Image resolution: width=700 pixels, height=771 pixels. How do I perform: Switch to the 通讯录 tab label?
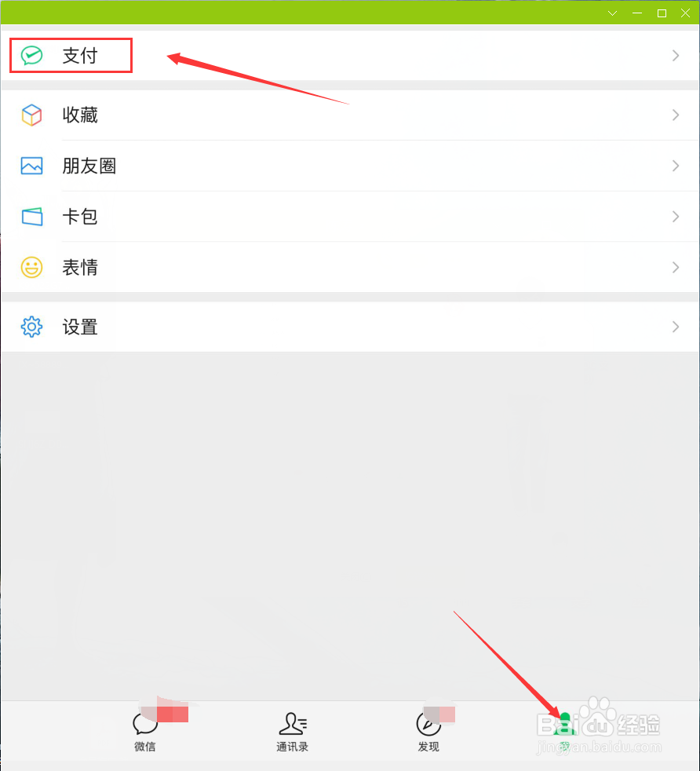point(293,747)
